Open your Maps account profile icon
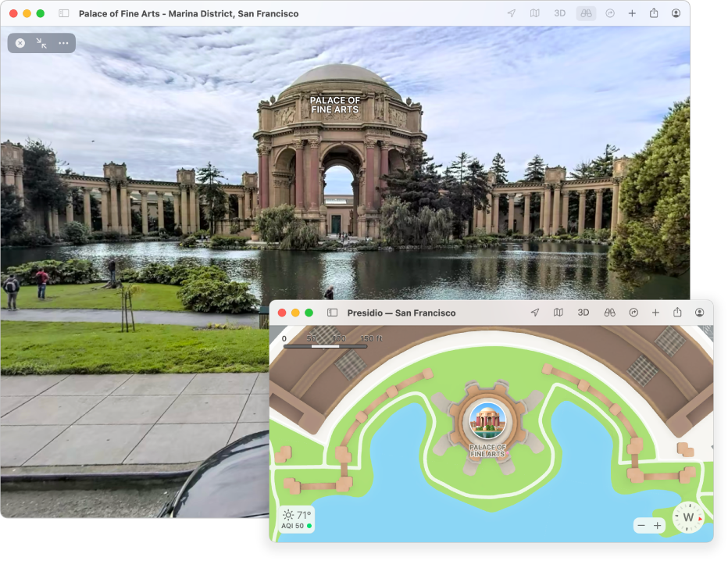728x561 pixels. click(x=676, y=13)
